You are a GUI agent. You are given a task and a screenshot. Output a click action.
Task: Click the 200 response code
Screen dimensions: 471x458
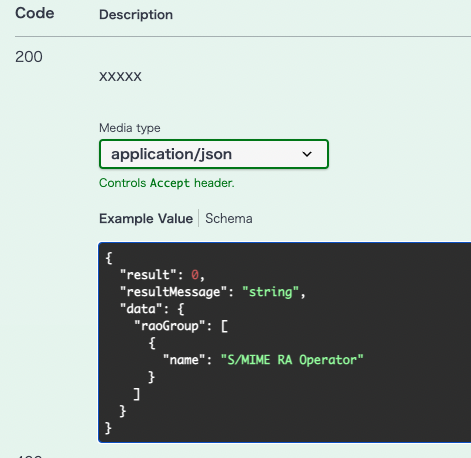coord(29,57)
